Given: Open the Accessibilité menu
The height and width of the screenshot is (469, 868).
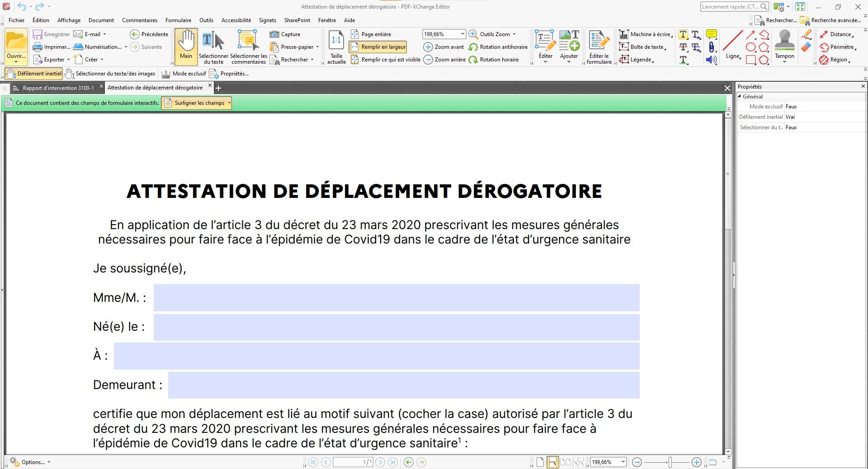Looking at the screenshot, I should tap(236, 20).
